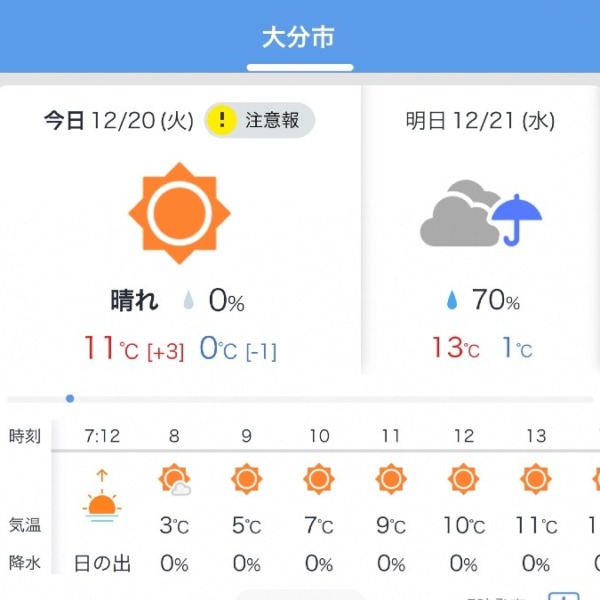Image resolution: width=600 pixels, height=600 pixels.
Task: Tap the yellow exclamation warning icon
Action: click(222, 120)
